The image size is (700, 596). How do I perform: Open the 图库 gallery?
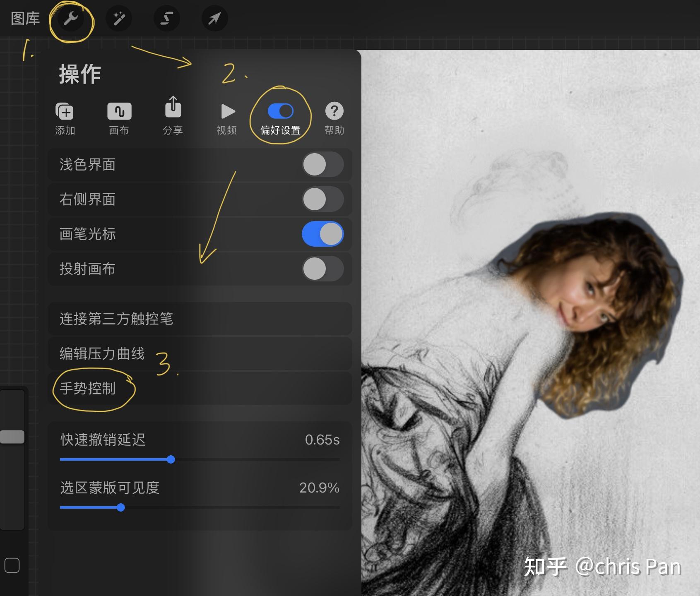click(x=25, y=19)
